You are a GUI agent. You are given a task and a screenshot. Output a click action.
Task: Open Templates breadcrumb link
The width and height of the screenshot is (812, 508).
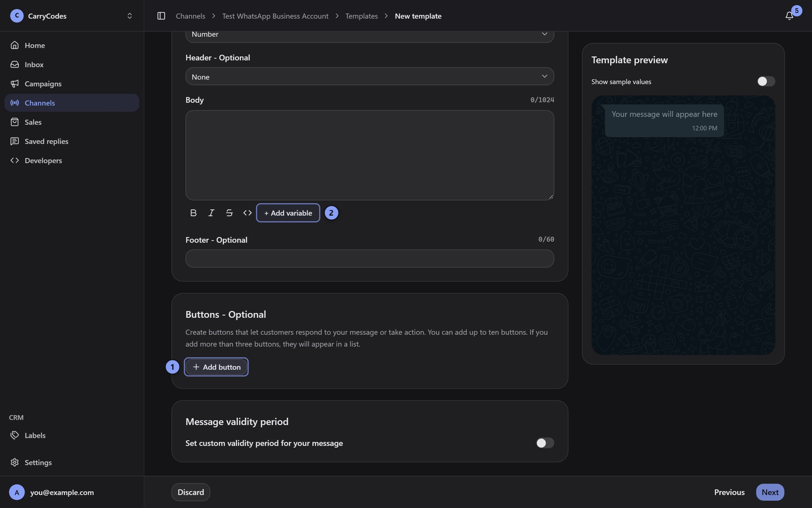pyautogui.click(x=361, y=16)
